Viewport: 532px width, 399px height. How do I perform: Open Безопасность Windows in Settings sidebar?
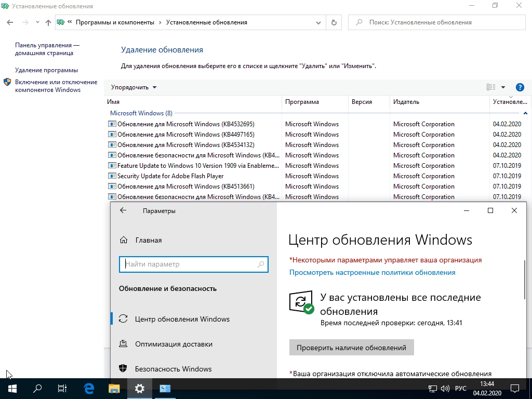(193, 369)
